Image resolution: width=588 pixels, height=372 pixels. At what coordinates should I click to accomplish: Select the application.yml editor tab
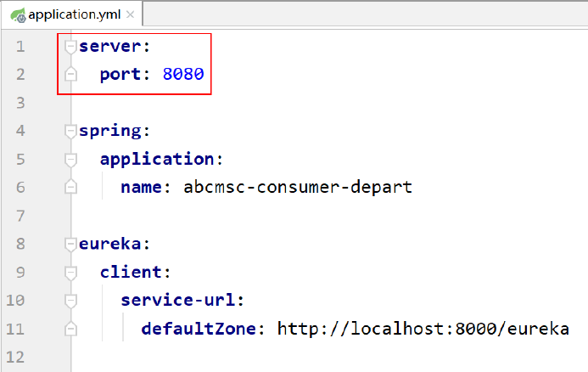(69, 15)
